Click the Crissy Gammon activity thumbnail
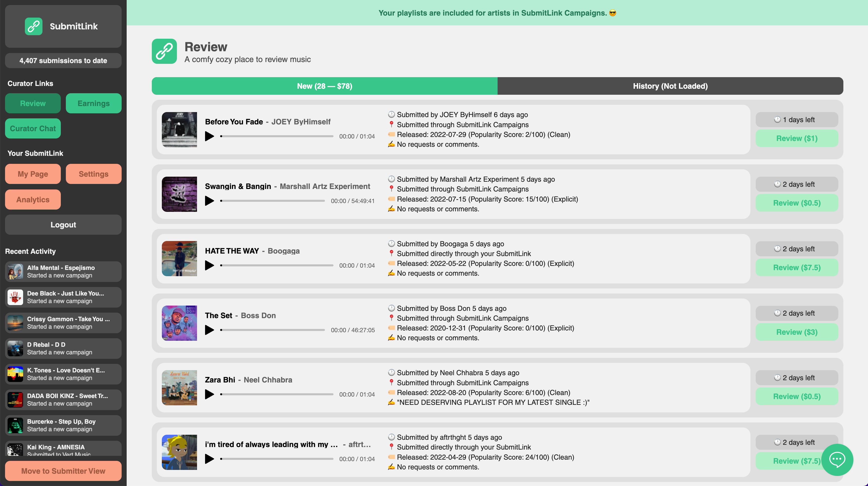Screen dimensions: 868x486 (16, 323)
